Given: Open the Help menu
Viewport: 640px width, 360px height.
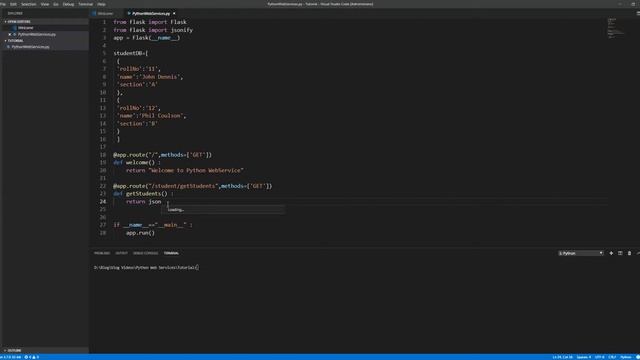Looking at the screenshot, I should pos(102,4).
